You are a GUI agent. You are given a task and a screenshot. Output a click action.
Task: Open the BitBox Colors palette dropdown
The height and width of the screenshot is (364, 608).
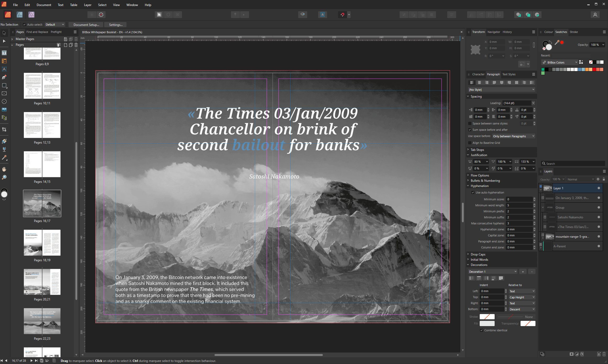tap(560, 62)
